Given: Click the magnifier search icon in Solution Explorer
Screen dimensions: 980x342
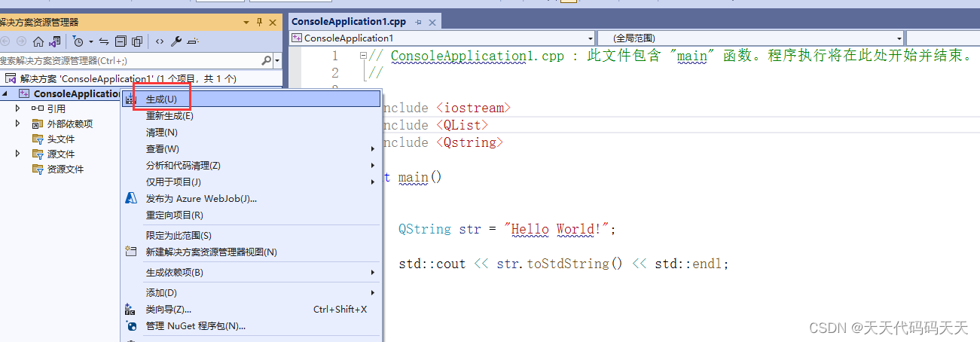Looking at the screenshot, I should tap(266, 60).
